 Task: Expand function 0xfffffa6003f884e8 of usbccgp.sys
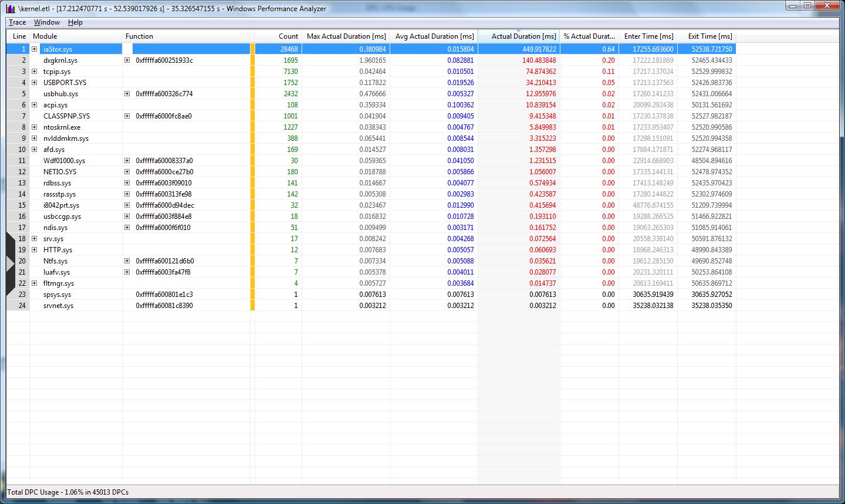(x=127, y=217)
